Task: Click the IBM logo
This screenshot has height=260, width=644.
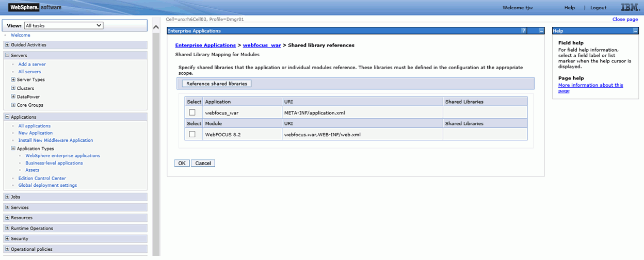Action: (x=630, y=7)
